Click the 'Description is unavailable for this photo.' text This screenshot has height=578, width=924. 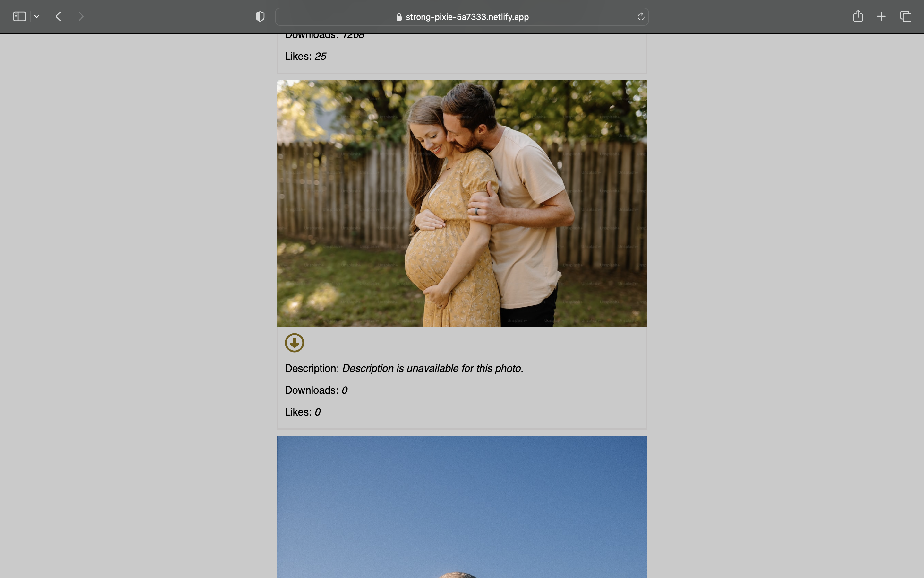point(432,369)
